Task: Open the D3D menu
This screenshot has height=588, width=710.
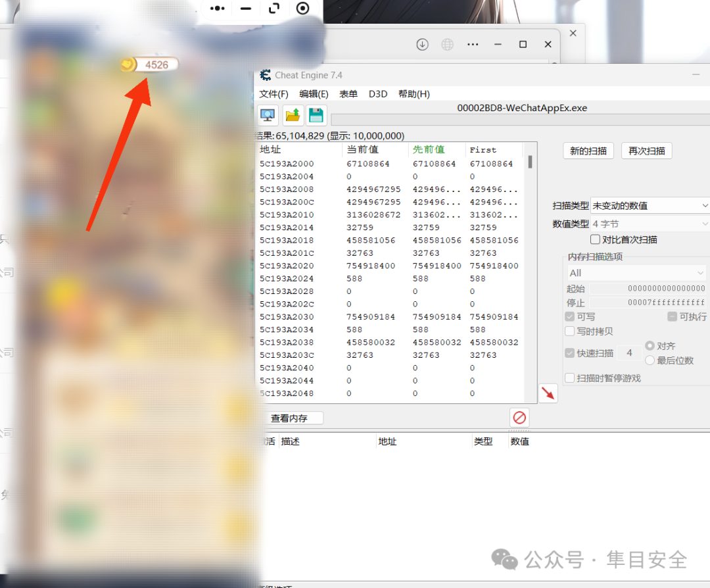Action: pyautogui.click(x=377, y=94)
